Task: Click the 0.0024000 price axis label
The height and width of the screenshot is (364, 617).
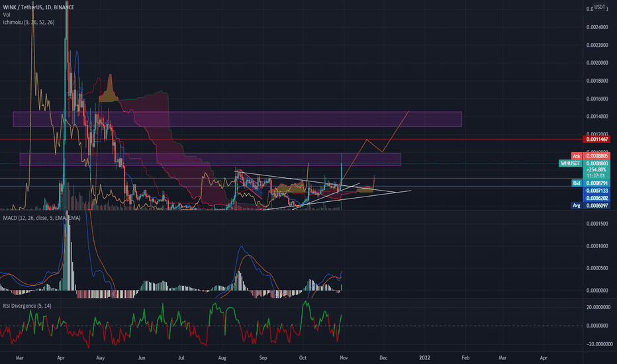Action: tap(597, 27)
